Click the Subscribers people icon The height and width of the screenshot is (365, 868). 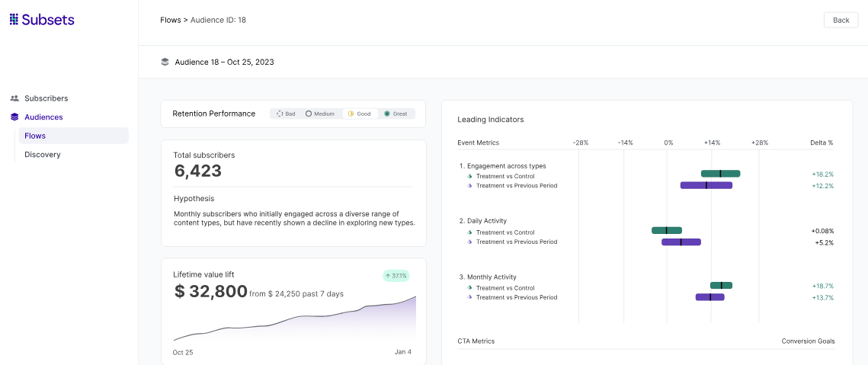[x=14, y=98]
